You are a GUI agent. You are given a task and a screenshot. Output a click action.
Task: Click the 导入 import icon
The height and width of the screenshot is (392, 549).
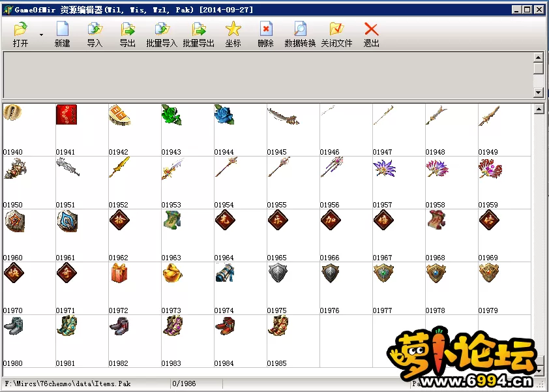(x=95, y=34)
